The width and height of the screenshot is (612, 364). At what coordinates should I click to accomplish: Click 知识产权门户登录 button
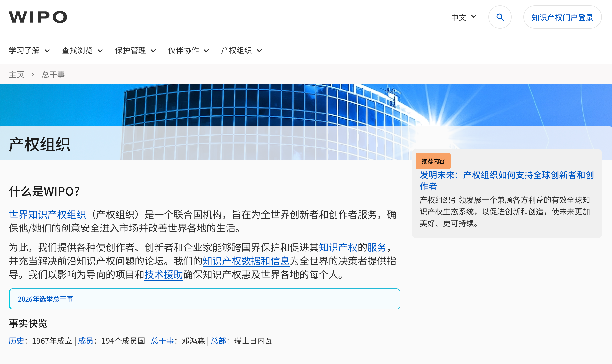pyautogui.click(x=562, y=17)
